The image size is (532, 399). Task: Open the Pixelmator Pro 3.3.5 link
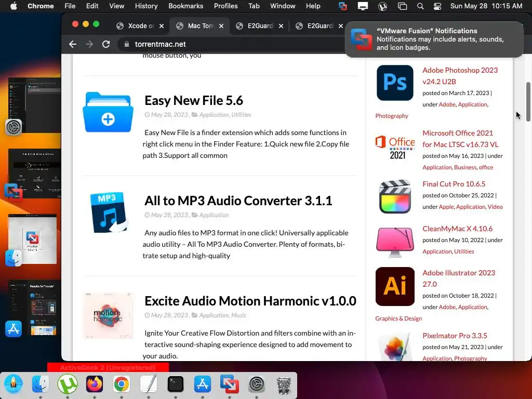[x=455, y=336]
